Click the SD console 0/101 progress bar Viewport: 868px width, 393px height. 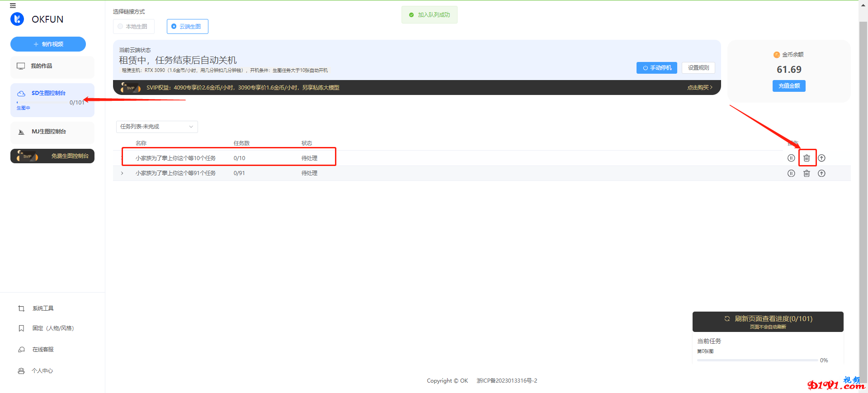pos(42,103)
